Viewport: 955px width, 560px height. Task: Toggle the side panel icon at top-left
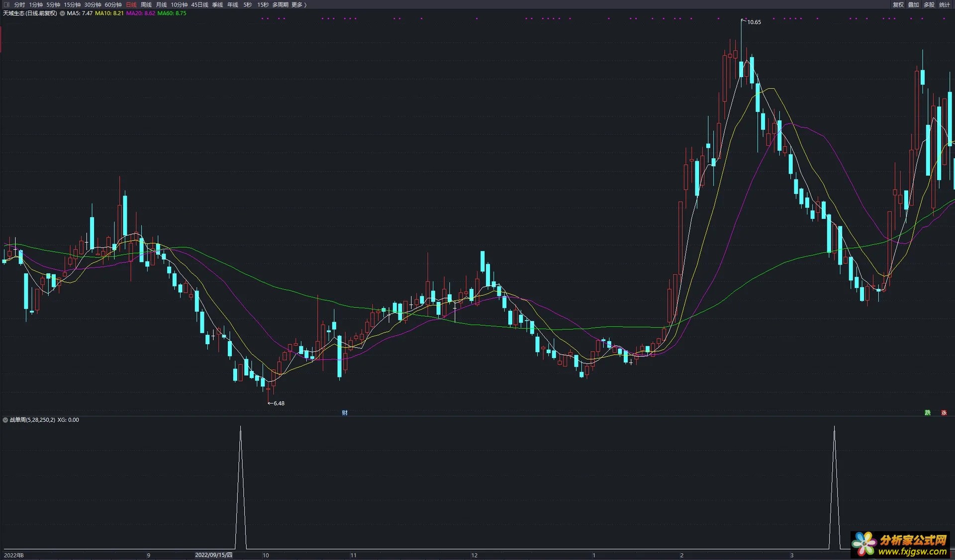(x=6, y=4)
